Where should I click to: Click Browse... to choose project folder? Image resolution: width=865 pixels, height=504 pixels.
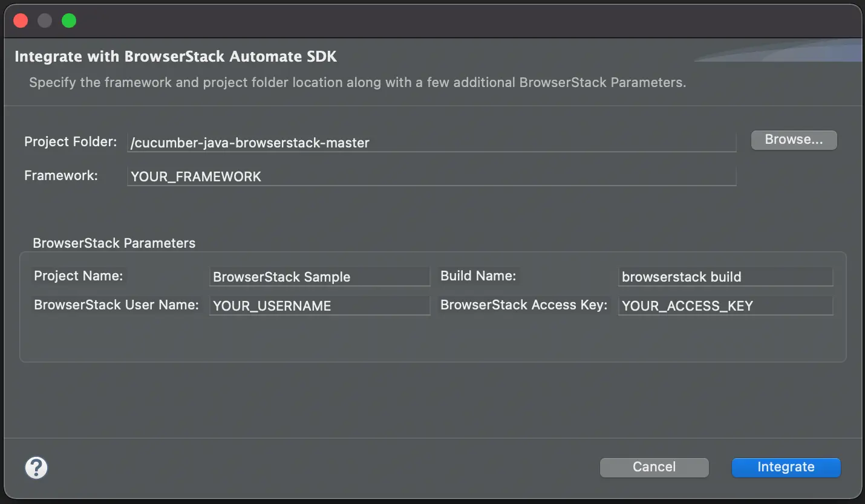(x=794, y=140)
